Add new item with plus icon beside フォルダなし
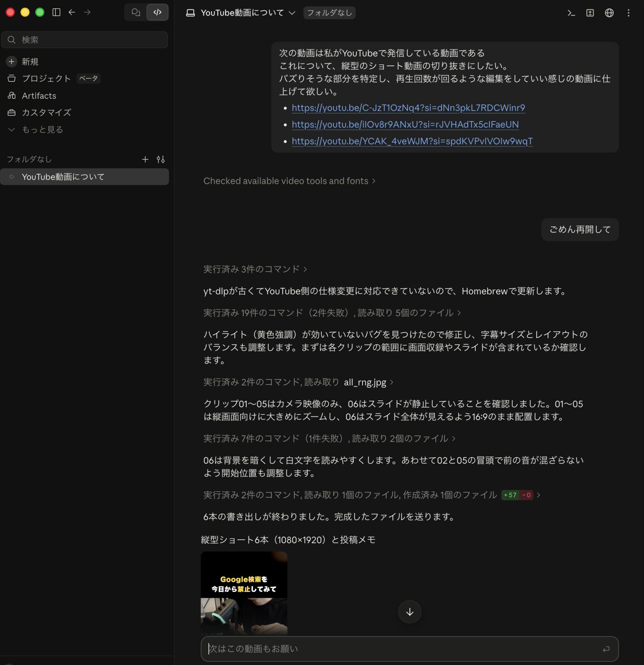Screen dimensions: 644x665 click(145, 159)
